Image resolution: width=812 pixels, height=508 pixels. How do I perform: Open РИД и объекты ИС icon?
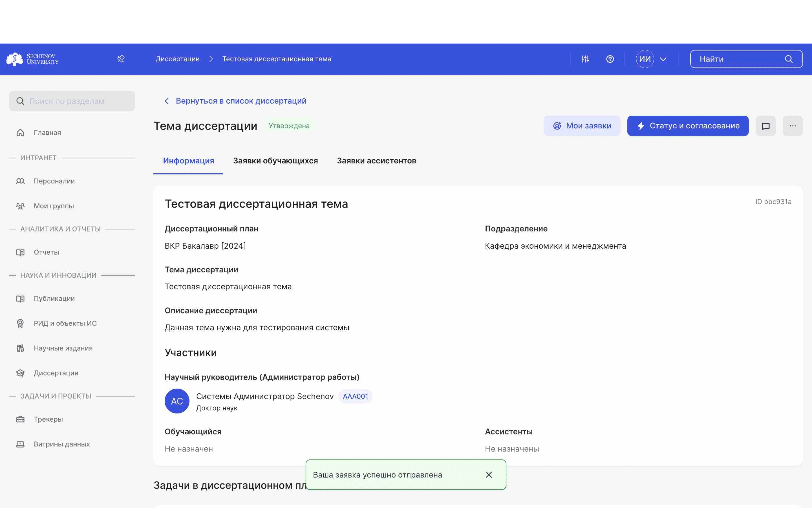pyautogui.click(x=20, y=323)
